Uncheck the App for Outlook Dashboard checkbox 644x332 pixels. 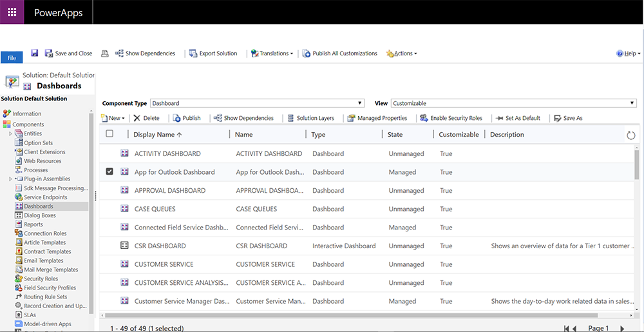pyautogui.click(x=109, y=171)
